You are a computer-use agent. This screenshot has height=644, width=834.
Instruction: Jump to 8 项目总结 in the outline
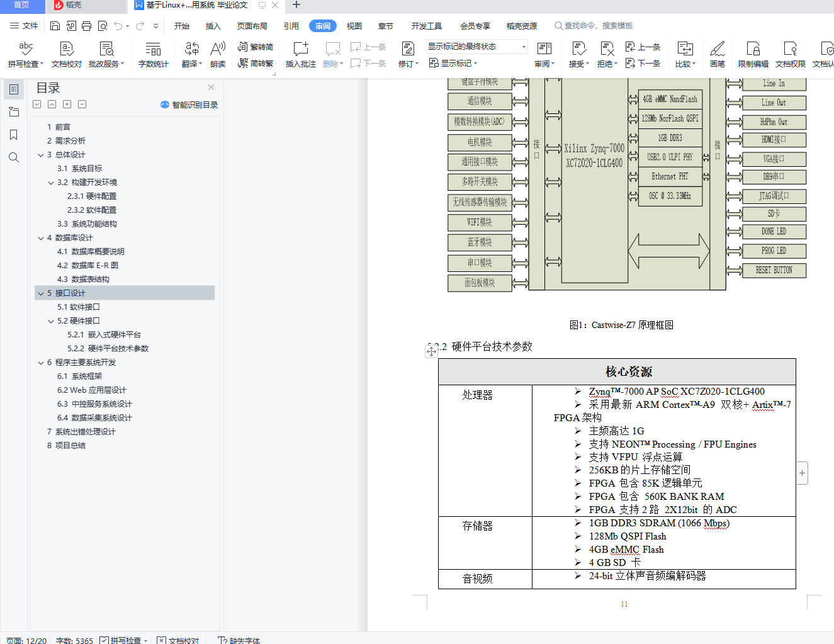tap(66, 446)
